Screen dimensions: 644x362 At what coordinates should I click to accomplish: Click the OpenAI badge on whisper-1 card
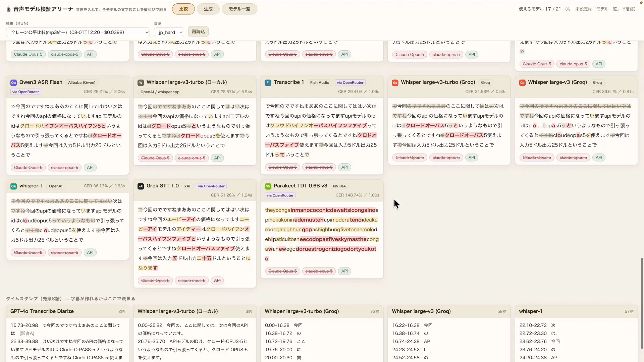point(56,186)
